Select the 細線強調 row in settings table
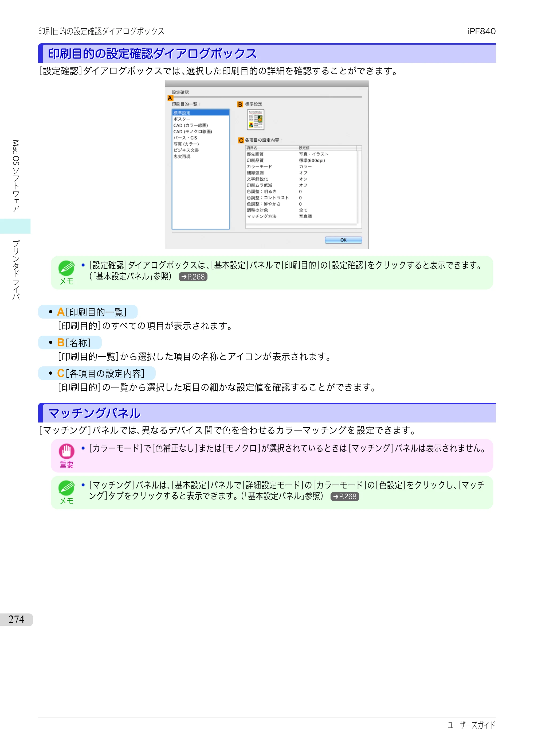This screenshot has width=534, height=756. (x=301, y=173)
